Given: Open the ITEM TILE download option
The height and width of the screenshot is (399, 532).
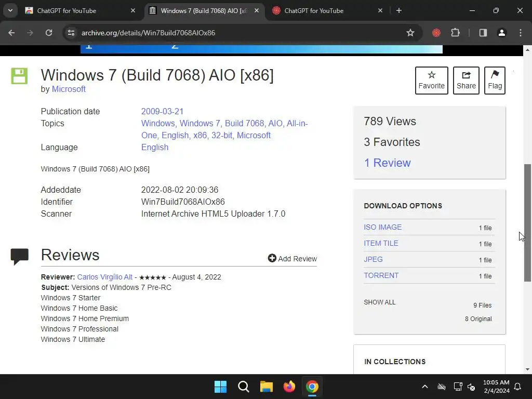Looking at the screenshot, I should (381, 243).
